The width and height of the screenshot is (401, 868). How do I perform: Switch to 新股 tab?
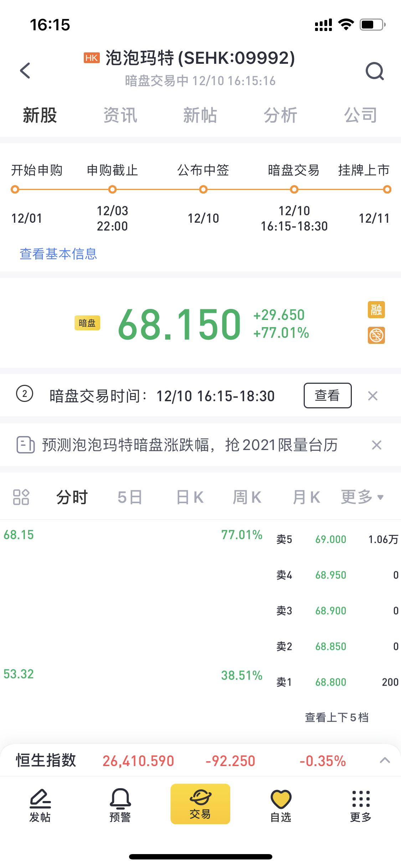pos(40,115)
